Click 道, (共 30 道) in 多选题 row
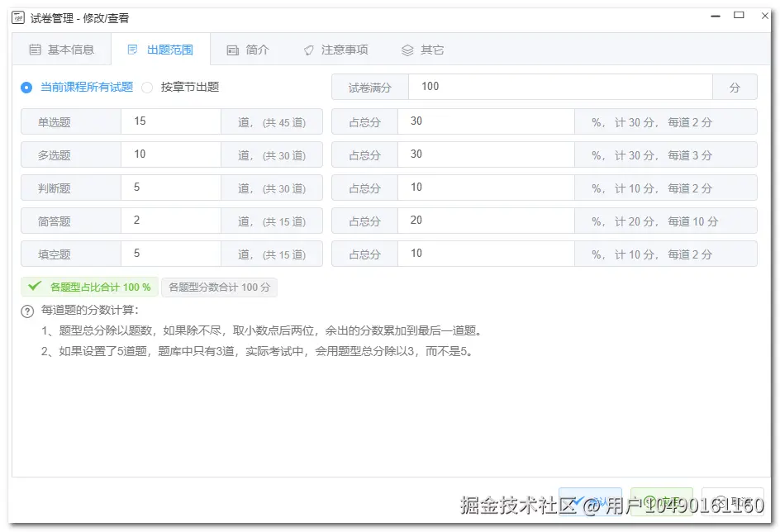 coord(272,155)
